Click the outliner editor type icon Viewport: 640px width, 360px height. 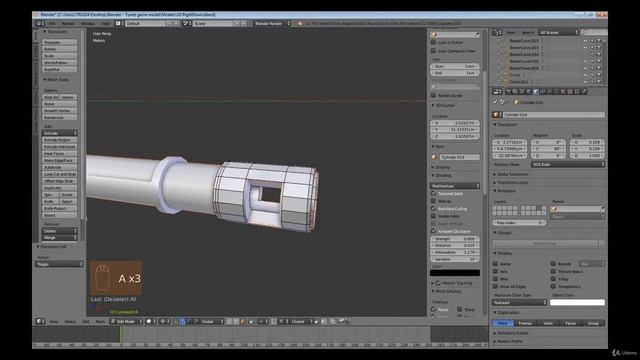click(x=497, y=32)
